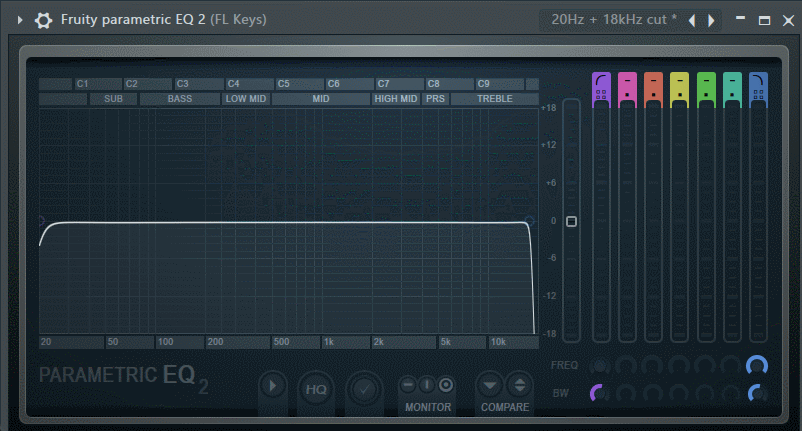Click the filter type icon on green band 5

[706, 81]
